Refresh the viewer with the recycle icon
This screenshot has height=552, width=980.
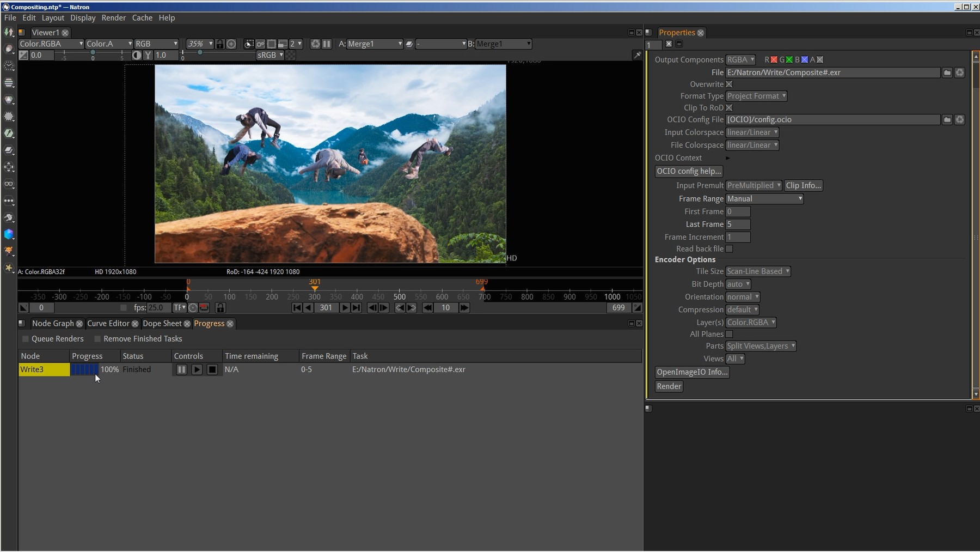coord(316,44)
